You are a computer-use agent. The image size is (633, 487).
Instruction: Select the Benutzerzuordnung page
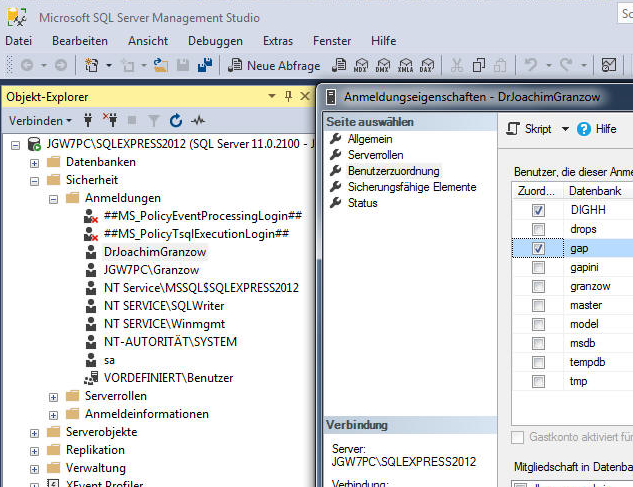(x=394, y=171)
